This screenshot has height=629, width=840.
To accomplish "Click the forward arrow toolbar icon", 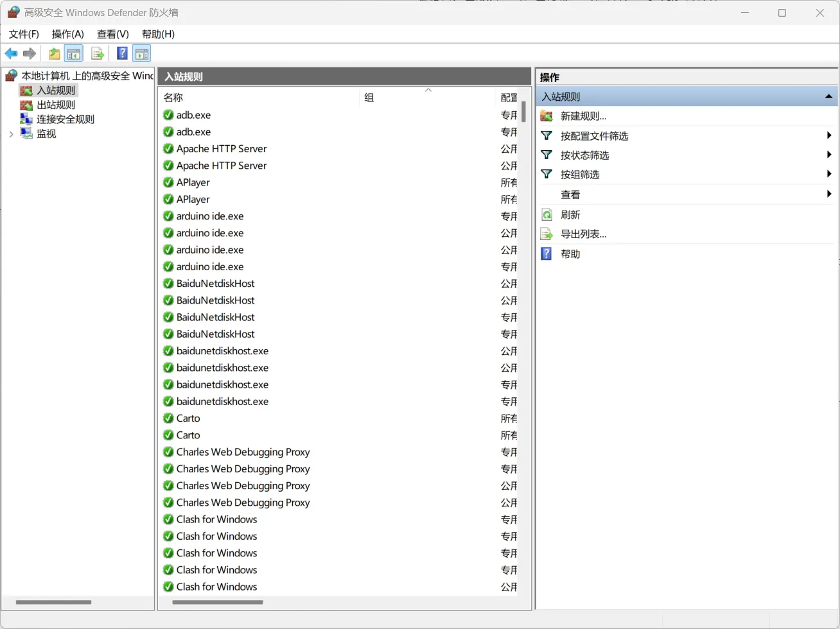I will pos(30,54).
